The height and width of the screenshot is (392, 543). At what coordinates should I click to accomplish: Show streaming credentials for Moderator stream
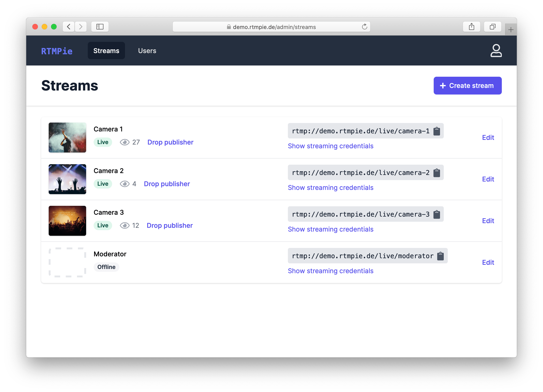[330, 271]
